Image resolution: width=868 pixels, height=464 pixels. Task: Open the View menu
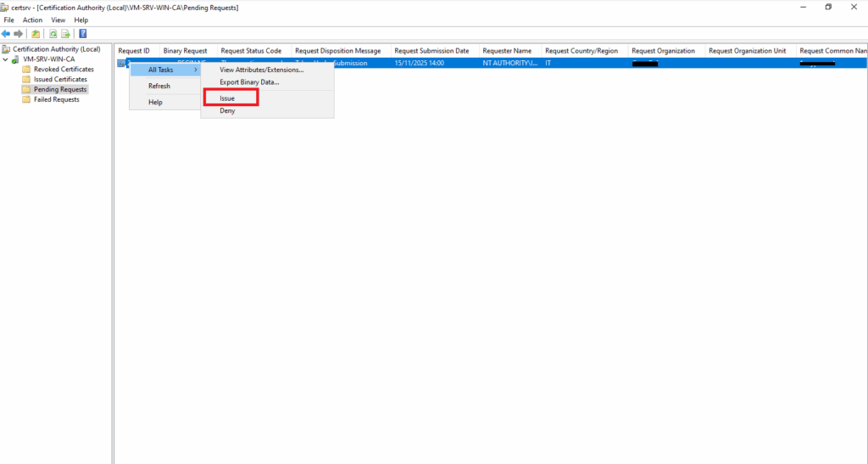58,20
